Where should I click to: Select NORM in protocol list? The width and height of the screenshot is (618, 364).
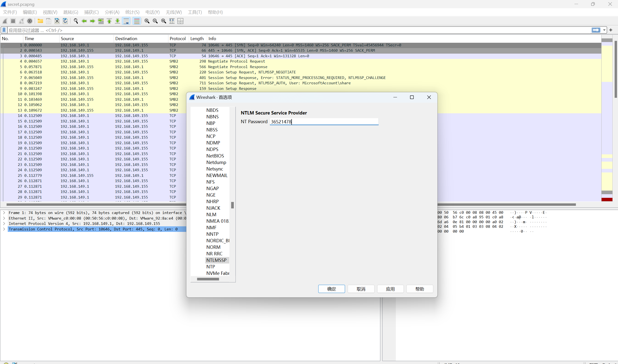pos(213,247)
